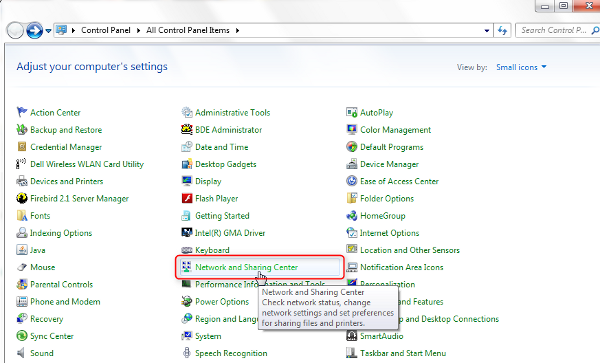Viewport: 600px width, 363px height.
Task: Click the BDE Administrator icon
Action: (187, 129)
